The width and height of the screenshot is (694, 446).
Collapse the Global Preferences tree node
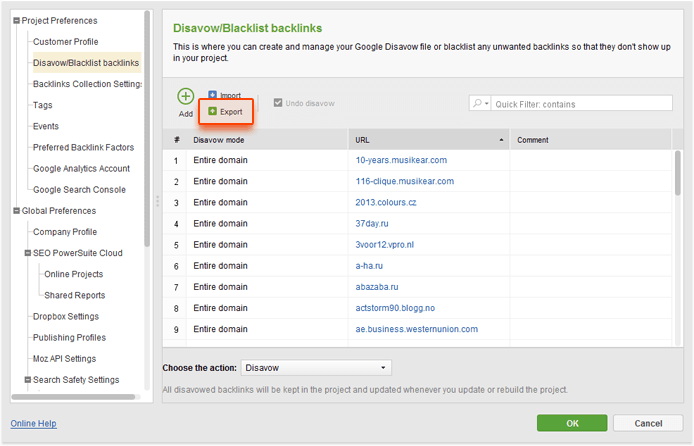pos(15,211)
